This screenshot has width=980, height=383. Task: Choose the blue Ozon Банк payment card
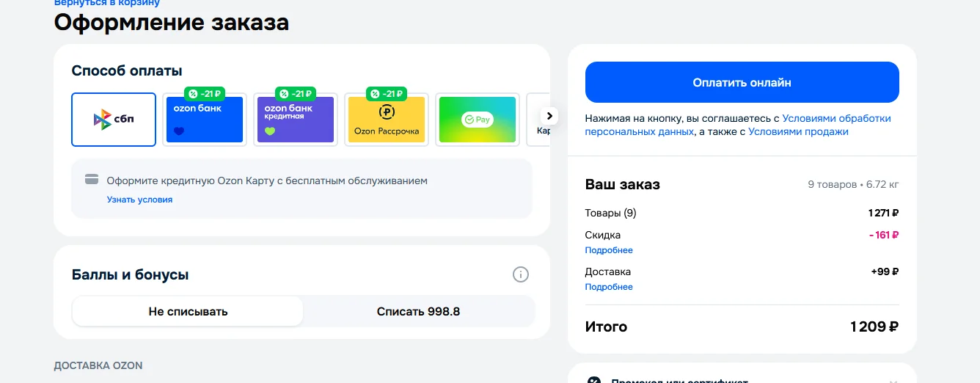pyautogui.click(x=205, y=120)
